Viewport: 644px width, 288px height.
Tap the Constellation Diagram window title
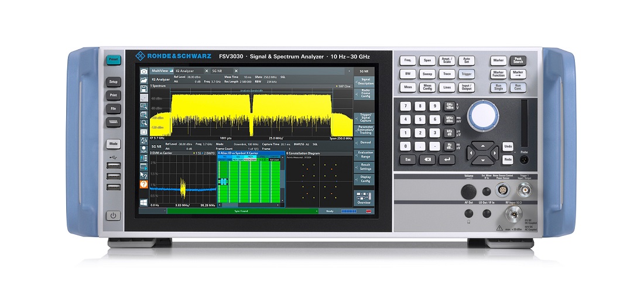tap(302, 153)
